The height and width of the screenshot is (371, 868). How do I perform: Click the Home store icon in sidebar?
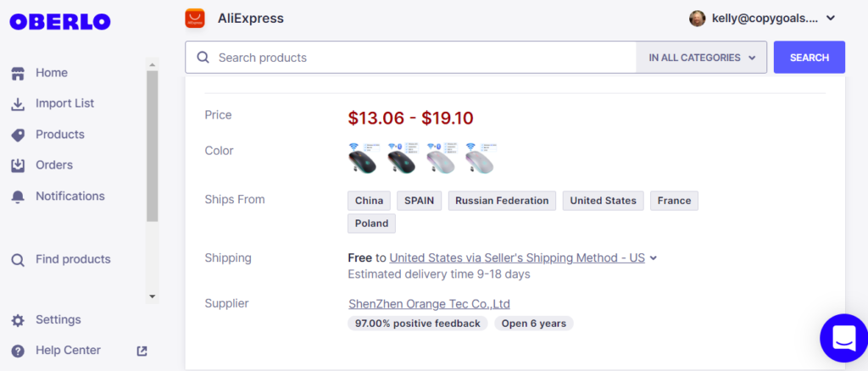point(18,73)
